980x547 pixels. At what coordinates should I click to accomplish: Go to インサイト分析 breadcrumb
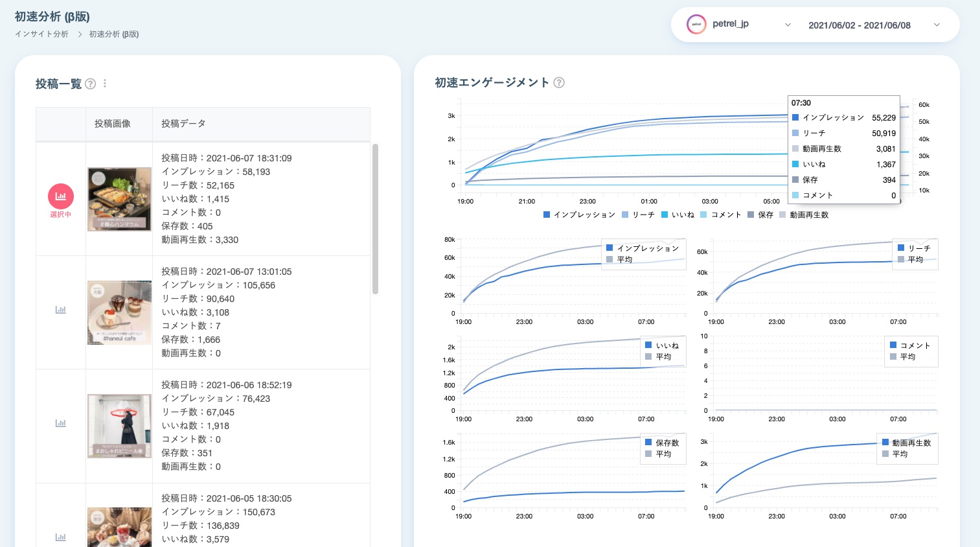pyautogui.click(x=41, y=34)
